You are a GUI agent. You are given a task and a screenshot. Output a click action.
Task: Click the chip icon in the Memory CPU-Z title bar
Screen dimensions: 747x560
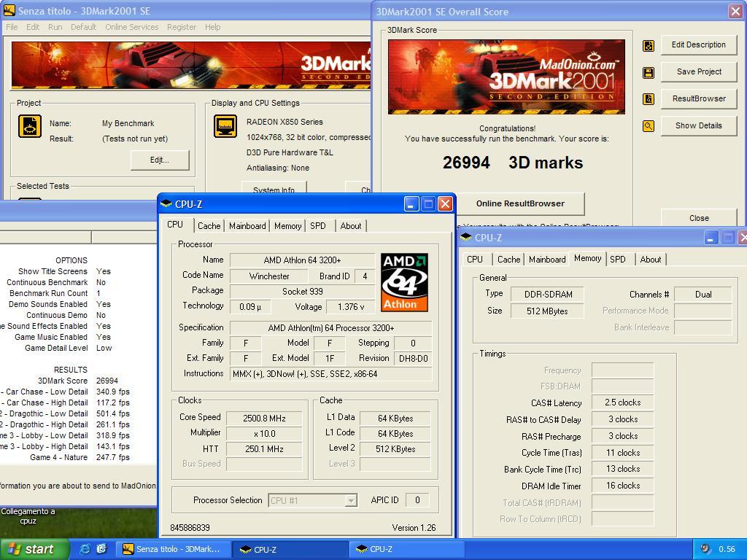click(x=466, y=237)
